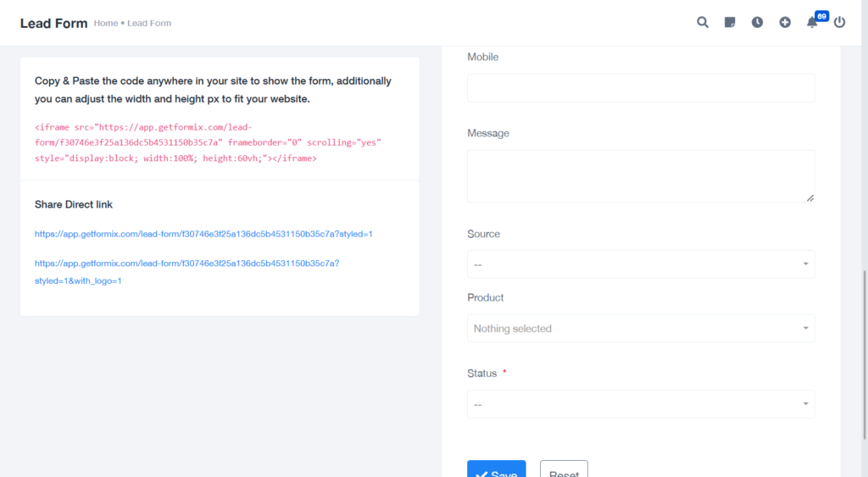The image size is (868, 477).
Task: Open the Product dropdown showing Nothing selected
Action: click(641, 328)
